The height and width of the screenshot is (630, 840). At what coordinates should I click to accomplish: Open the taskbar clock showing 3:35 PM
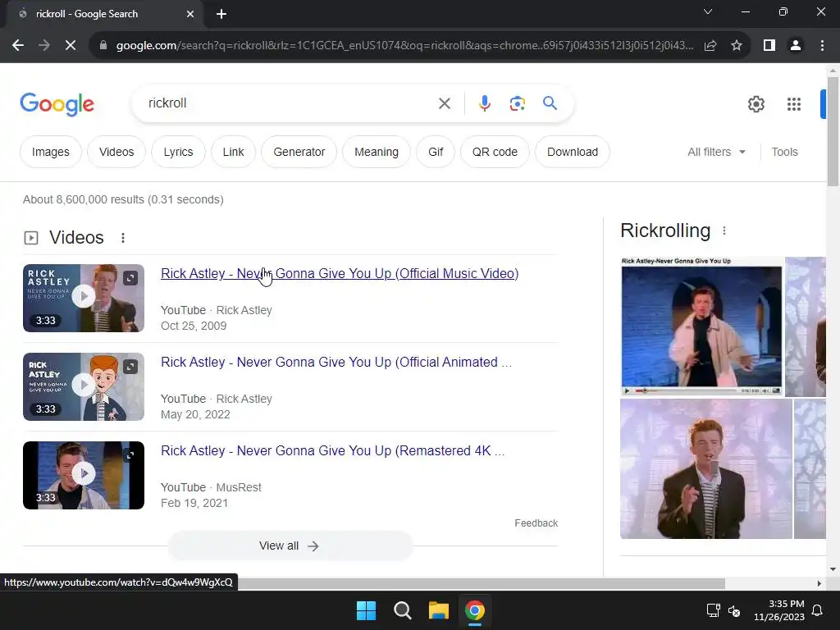779,610
